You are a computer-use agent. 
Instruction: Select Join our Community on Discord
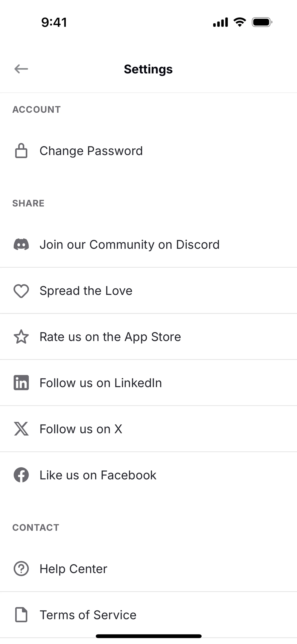click(129, 244)
